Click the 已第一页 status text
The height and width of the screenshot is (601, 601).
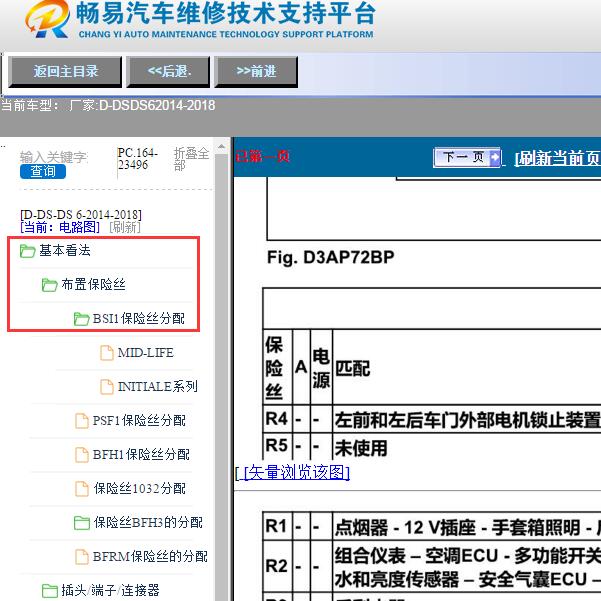pos(262,157)
